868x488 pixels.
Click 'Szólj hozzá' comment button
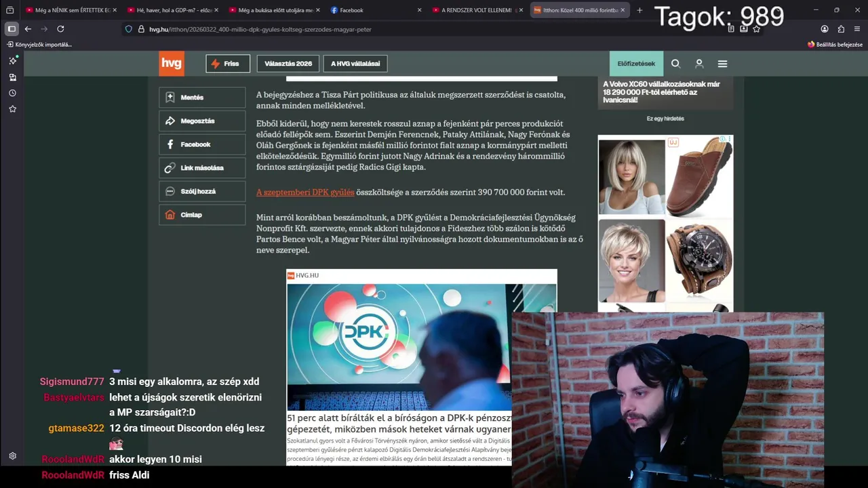(202, 191)
